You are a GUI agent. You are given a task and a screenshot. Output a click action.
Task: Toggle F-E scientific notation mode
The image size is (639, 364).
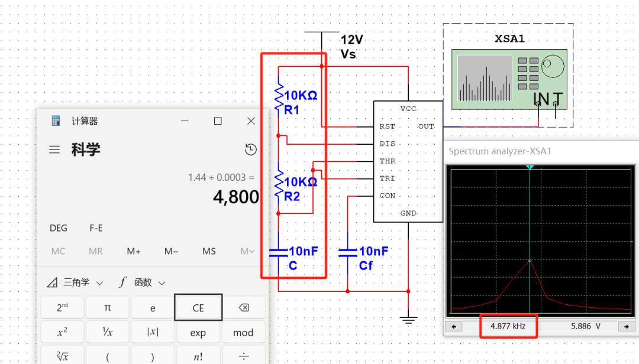(96, 228)
